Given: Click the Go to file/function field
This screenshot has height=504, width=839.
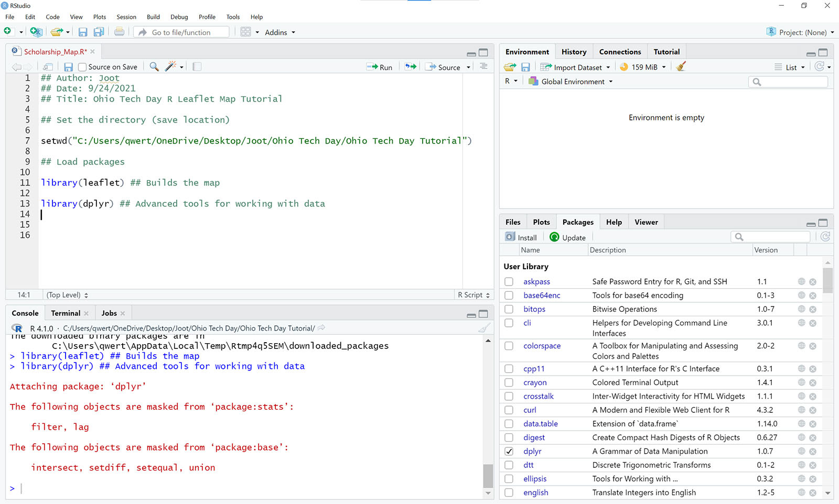Looking at the screenshot, I should pos(181,32).
